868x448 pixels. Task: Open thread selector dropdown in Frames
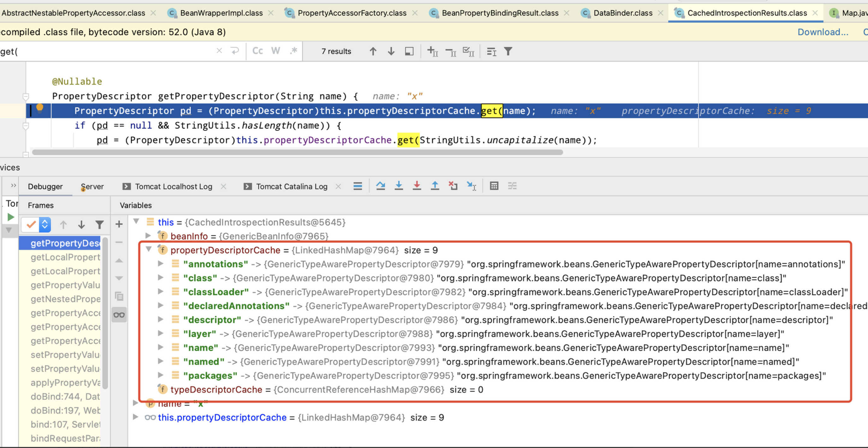tap(36, 225)
